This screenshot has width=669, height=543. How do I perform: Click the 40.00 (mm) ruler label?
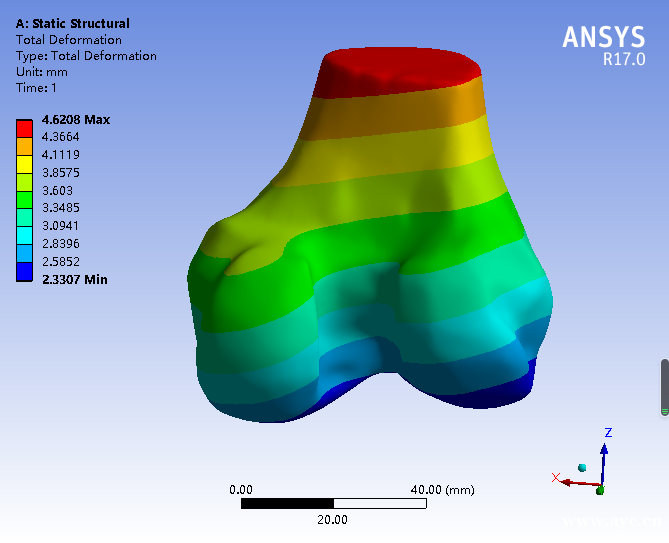pos(444,490)
